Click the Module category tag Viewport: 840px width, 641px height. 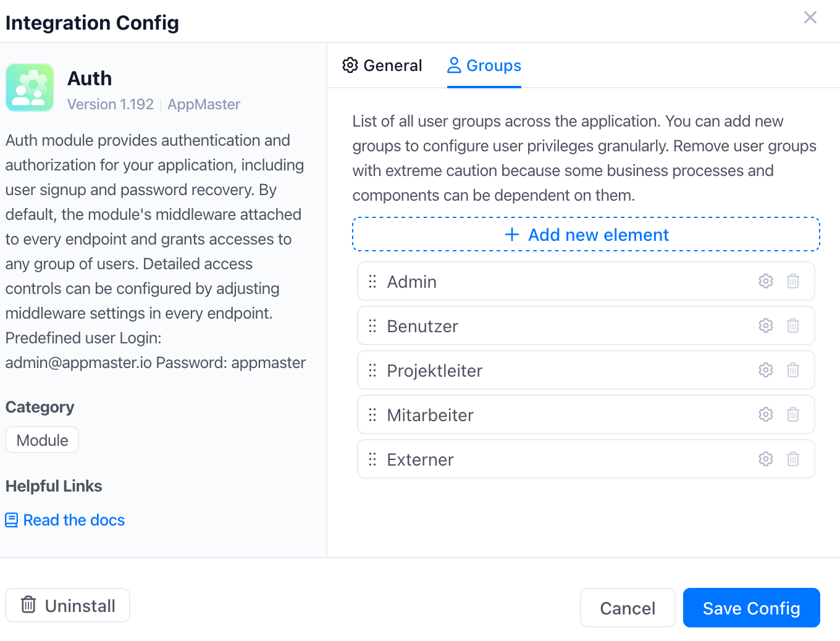tap(42, 440)
